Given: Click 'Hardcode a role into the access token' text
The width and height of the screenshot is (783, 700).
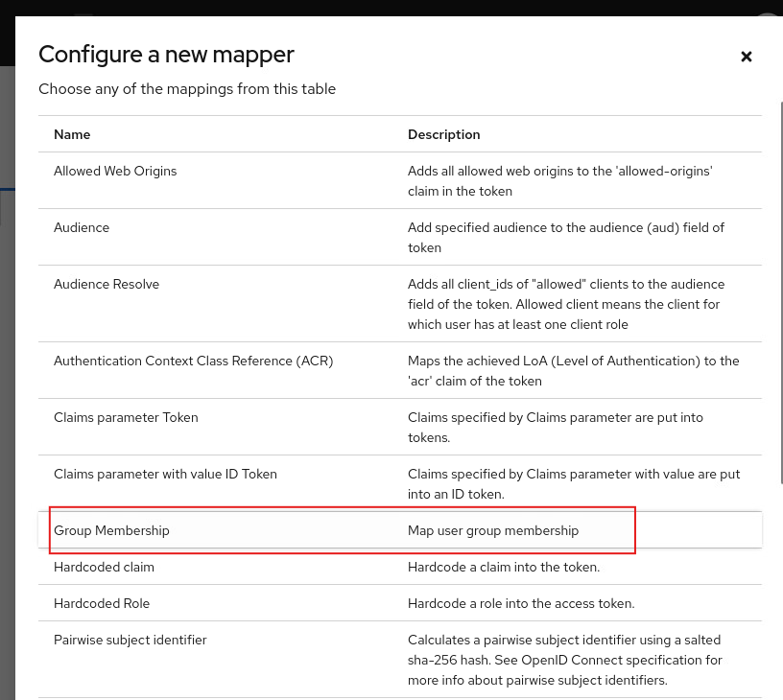Looking at the screenshot, I should pyautogui.click(x=521, y=603).
